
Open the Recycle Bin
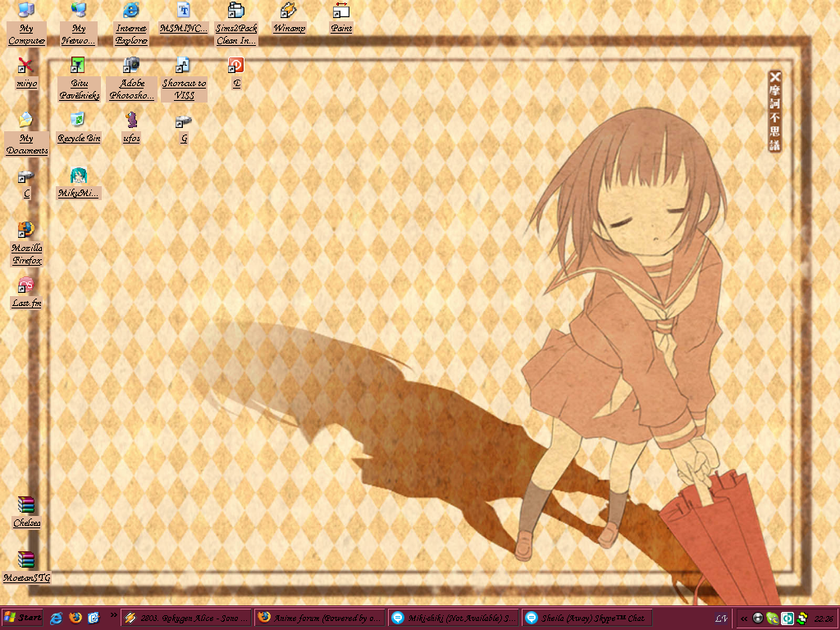click(79, 127)
